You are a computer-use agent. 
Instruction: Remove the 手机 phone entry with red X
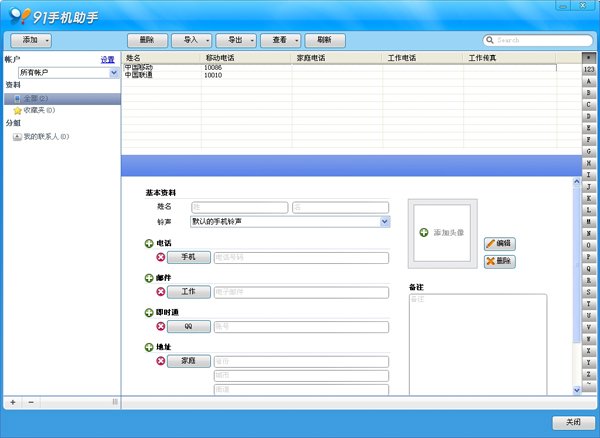coord(161,257)
